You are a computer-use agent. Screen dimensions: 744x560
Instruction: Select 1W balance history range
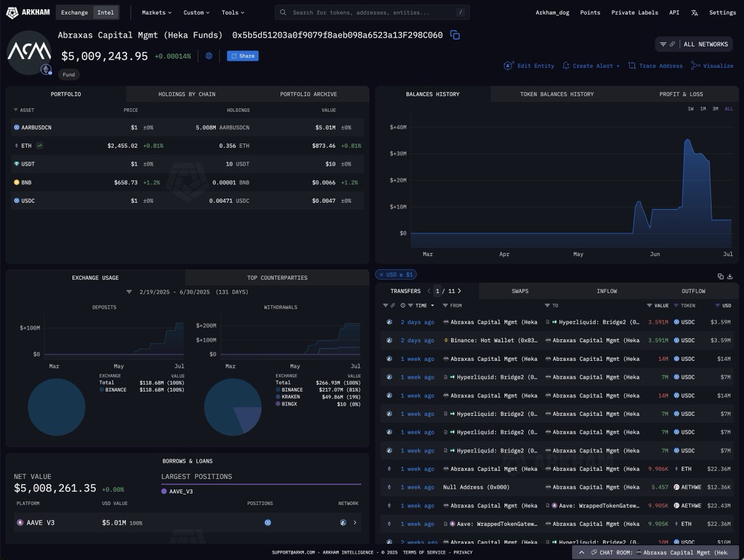(x=690, y=108)
